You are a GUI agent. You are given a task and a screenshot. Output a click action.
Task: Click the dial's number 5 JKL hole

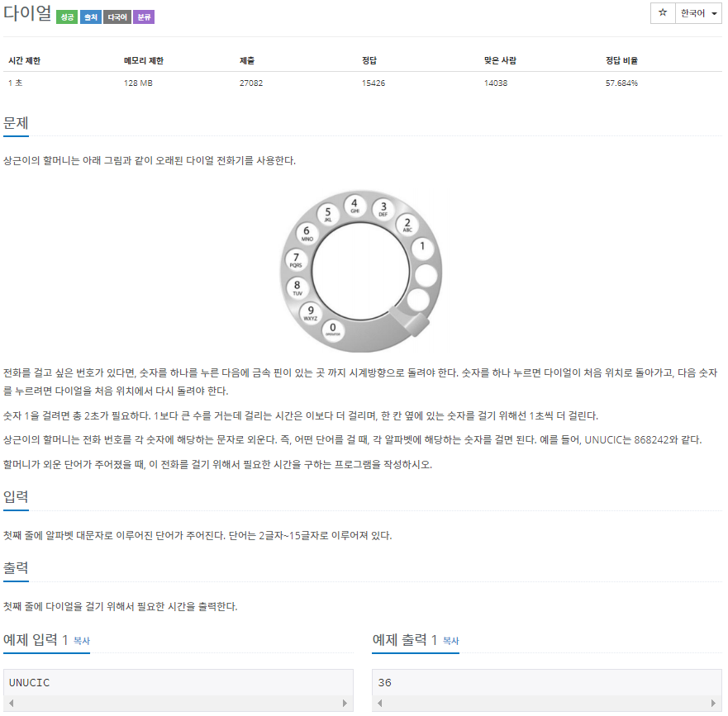(328, 215)
